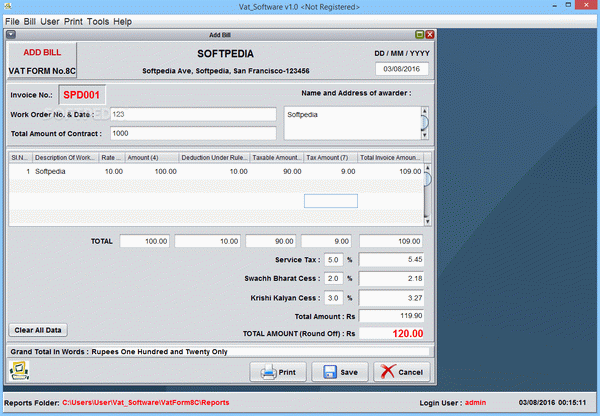Click the Taxable Amount column header

pyautogui.click(x=277, y=157)
